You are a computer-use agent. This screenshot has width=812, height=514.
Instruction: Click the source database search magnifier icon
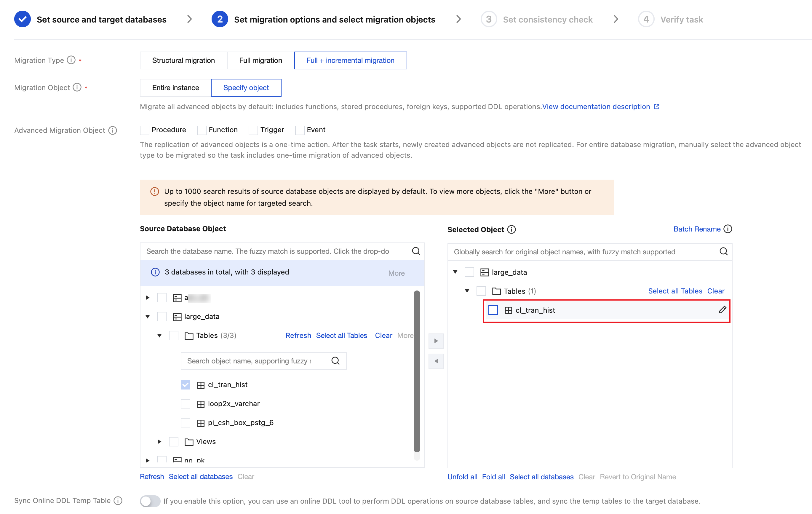[416, 251]
